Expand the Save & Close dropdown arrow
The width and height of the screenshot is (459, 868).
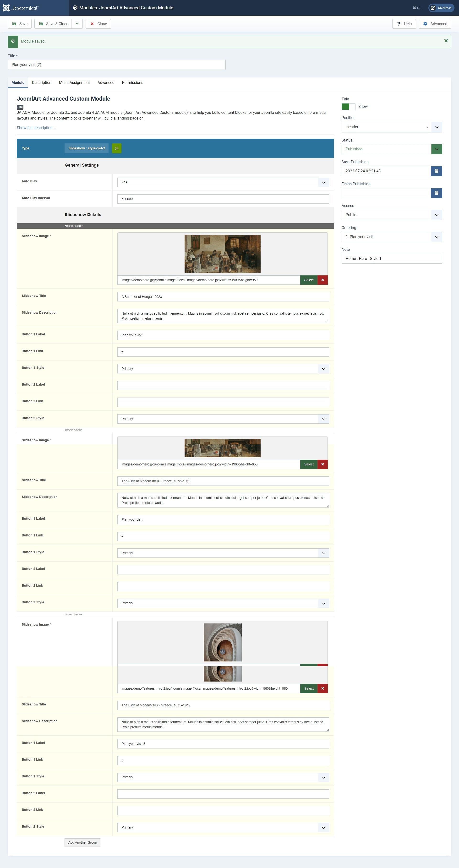point(77,24)
